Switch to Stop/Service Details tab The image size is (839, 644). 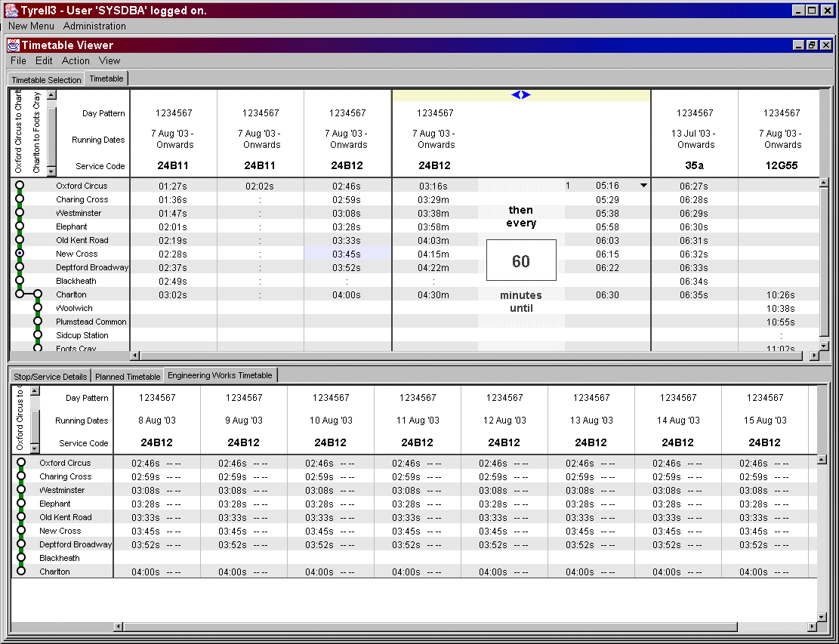[x=51, y=377]
